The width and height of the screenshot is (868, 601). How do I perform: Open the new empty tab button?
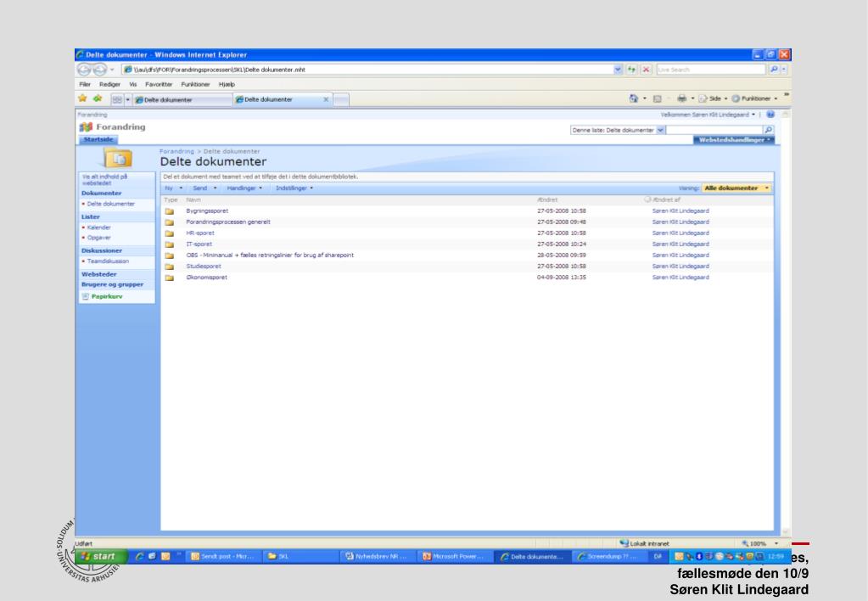(341, 99)
